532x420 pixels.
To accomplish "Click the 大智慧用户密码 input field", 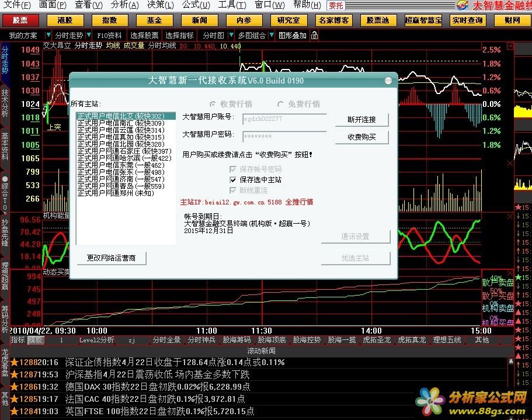I will coord(284,136).
